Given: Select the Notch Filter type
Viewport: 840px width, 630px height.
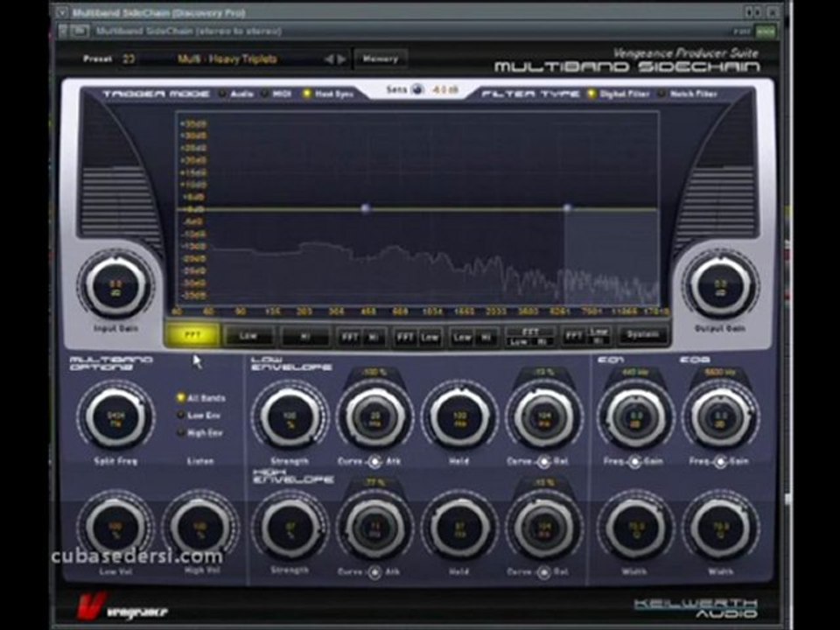Looking at the screenshot, I should coord(688,94).
